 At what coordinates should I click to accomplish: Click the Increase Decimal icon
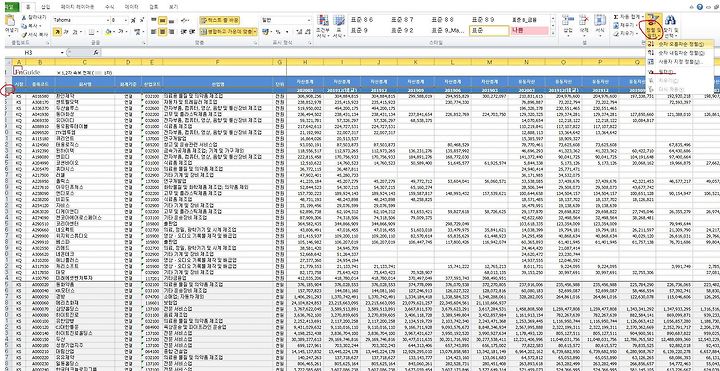299,32
